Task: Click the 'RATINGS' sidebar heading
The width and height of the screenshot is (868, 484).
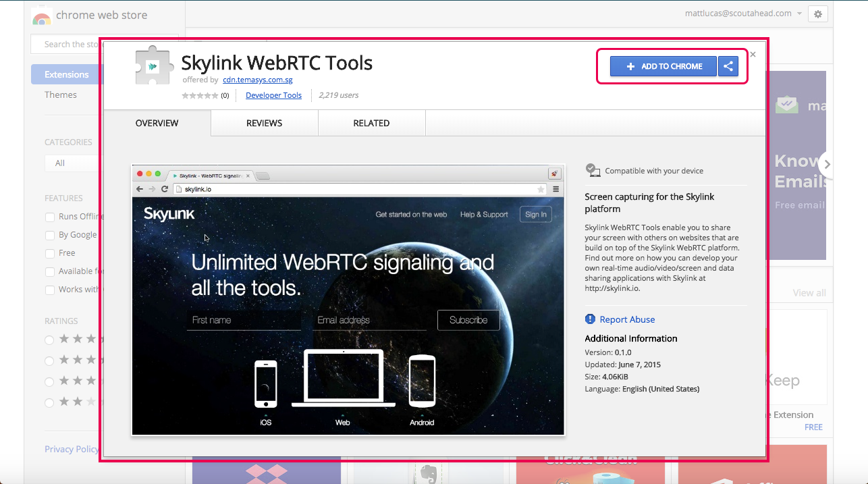Action: point(61,321)
